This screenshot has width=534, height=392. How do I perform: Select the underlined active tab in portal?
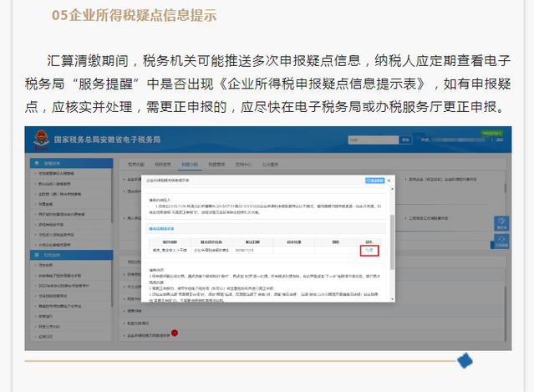[x=190, y=165]
